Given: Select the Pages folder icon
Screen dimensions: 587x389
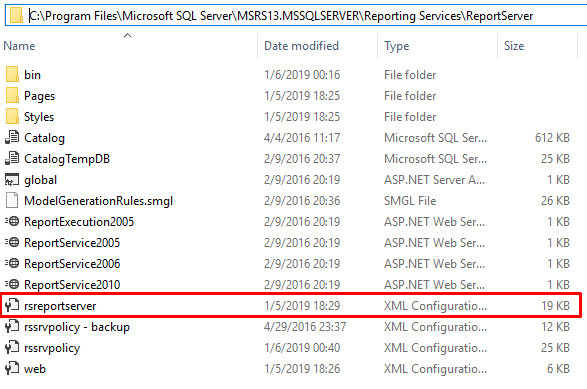Looking at the screenshot, I should [12, 95].
